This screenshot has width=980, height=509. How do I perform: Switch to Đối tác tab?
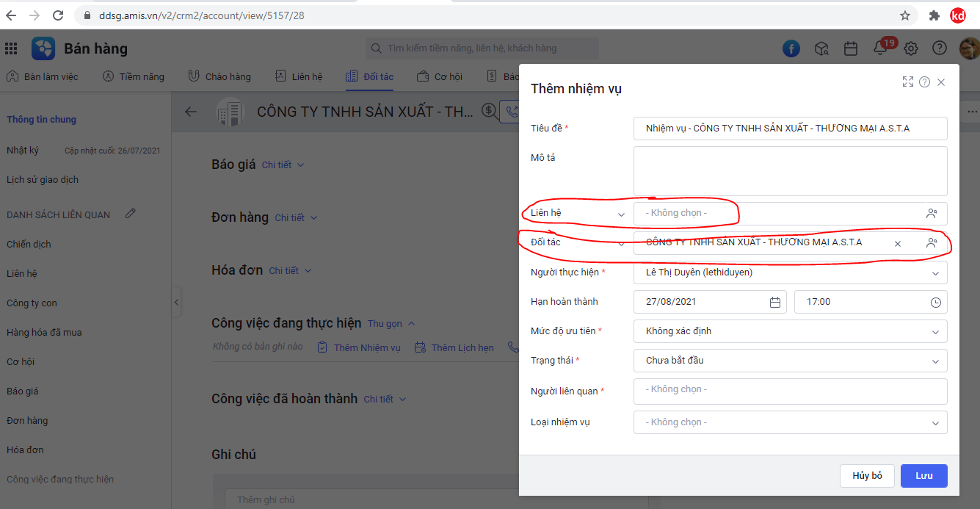(x=369, y=76)
